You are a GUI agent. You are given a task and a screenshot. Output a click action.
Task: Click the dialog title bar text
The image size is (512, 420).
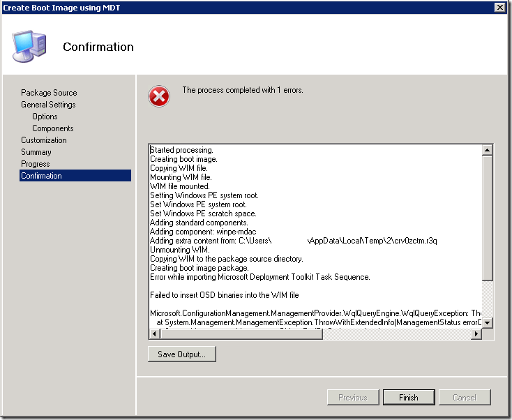61,8
